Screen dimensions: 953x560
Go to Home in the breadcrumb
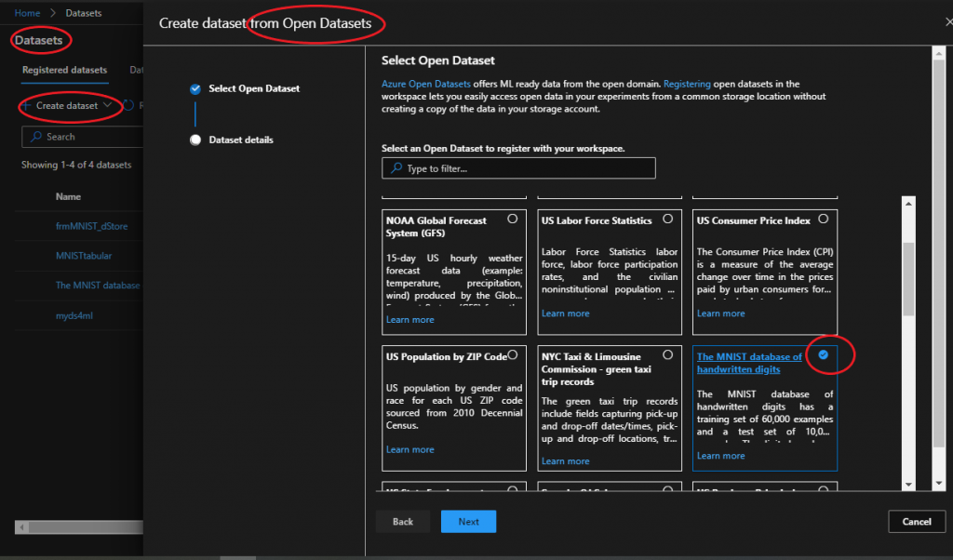[x=27, y=13]
